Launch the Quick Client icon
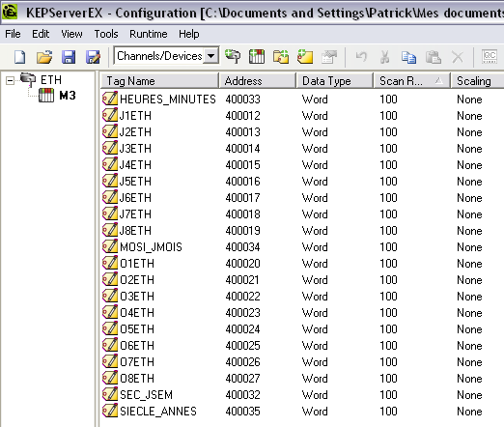Image resolution: width=504 pixels, height=427 pixels. click(x=490, y=56)
